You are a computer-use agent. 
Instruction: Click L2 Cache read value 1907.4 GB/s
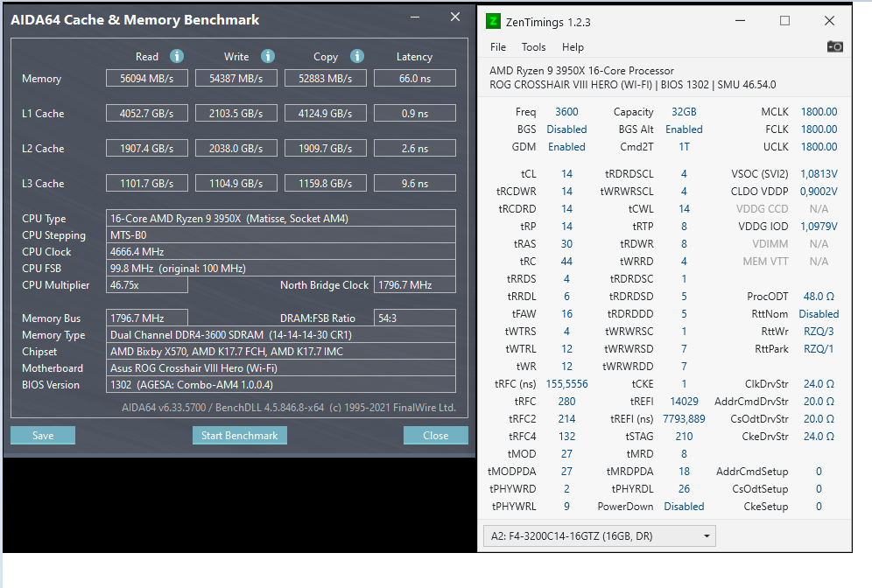point(147,149)
